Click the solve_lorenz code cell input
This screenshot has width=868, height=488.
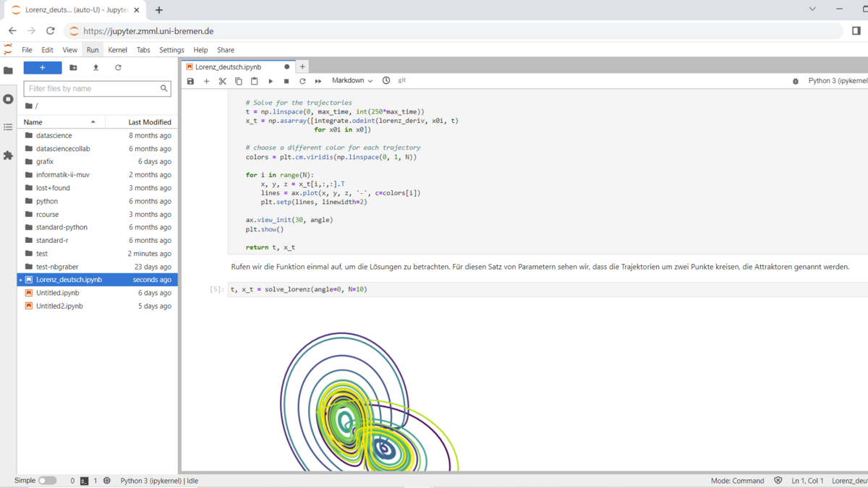(x=548, y=289)
